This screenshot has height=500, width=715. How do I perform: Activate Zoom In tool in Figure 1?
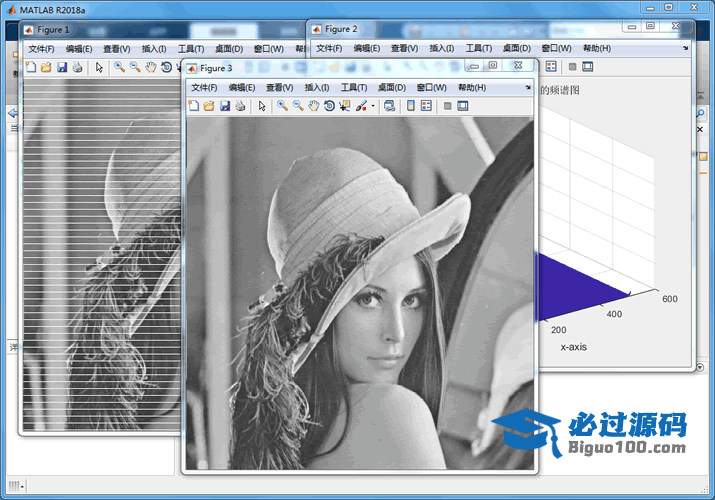[x=119, y=67]
